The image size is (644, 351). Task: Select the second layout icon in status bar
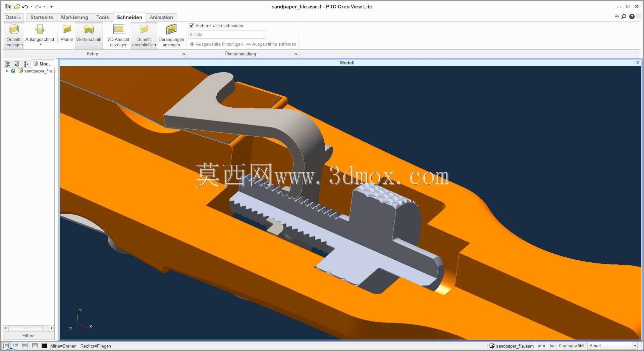15,346
